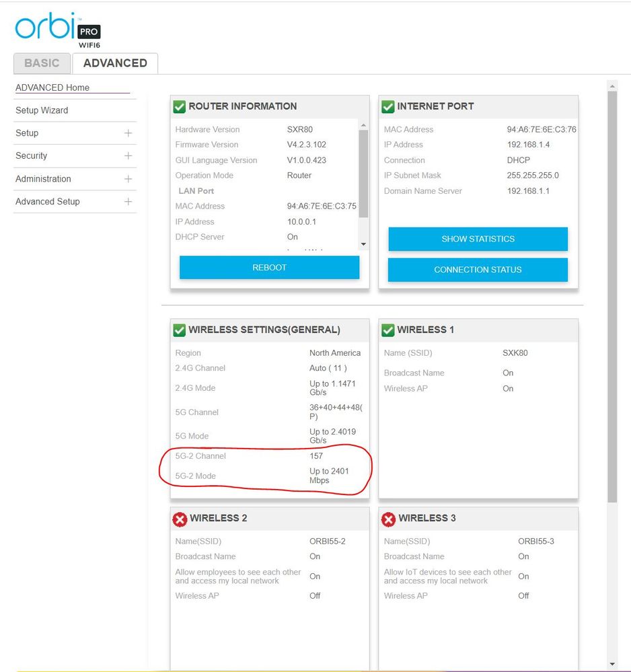The height and width of the screenshot is (672, 631).
Task: Click the 2.4G Mode value Up to 1.1471 Gb/s
Action: (332, 388)
